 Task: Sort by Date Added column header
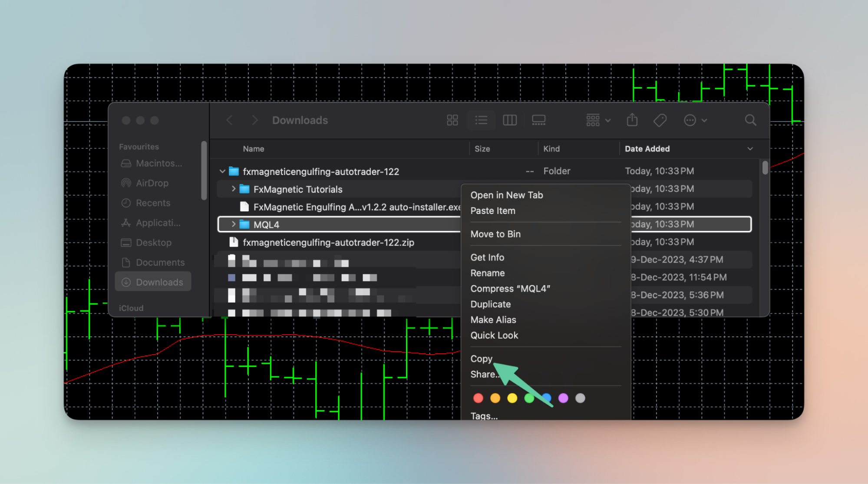point(647,149)
